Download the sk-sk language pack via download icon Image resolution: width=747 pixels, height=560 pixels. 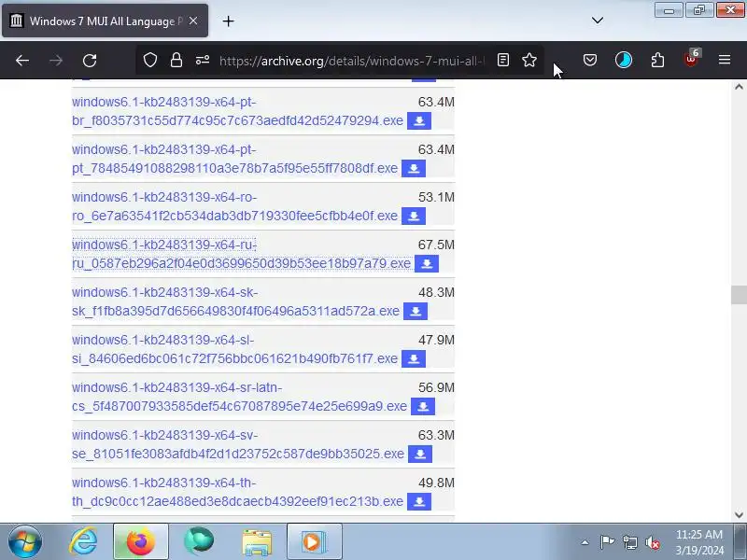coord(416,312)
